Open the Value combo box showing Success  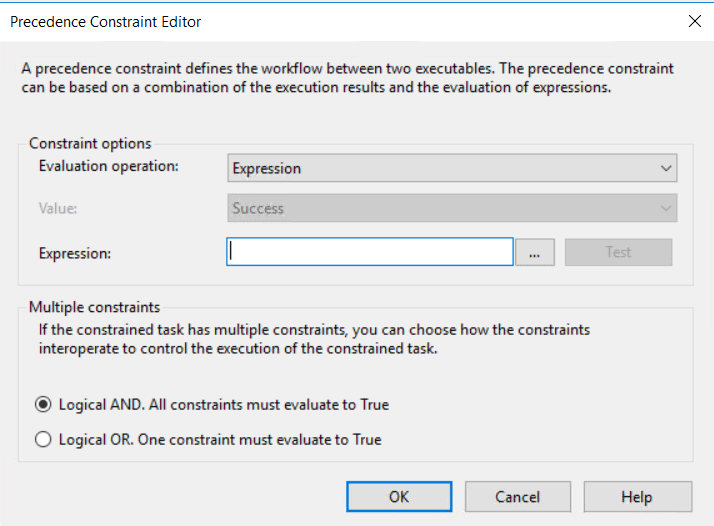click(x=452, y=208)
